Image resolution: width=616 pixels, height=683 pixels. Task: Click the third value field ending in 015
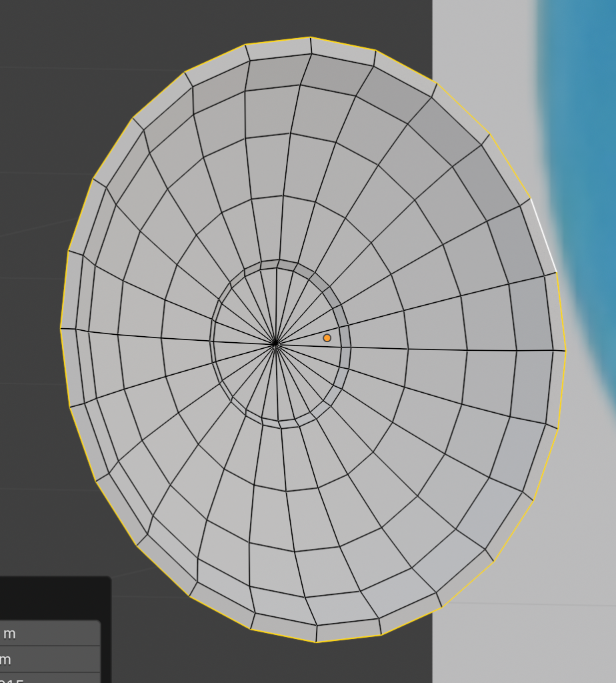(x=50, y=679)
